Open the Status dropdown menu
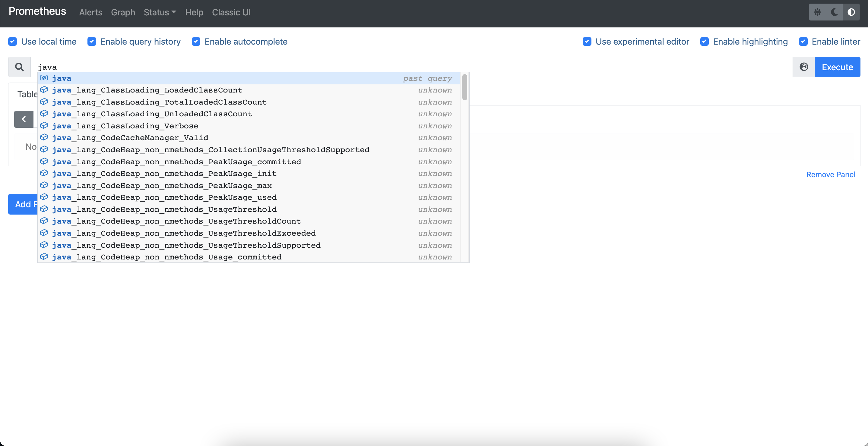The height and width of the screenshot is (446, 868). (160, 12)
